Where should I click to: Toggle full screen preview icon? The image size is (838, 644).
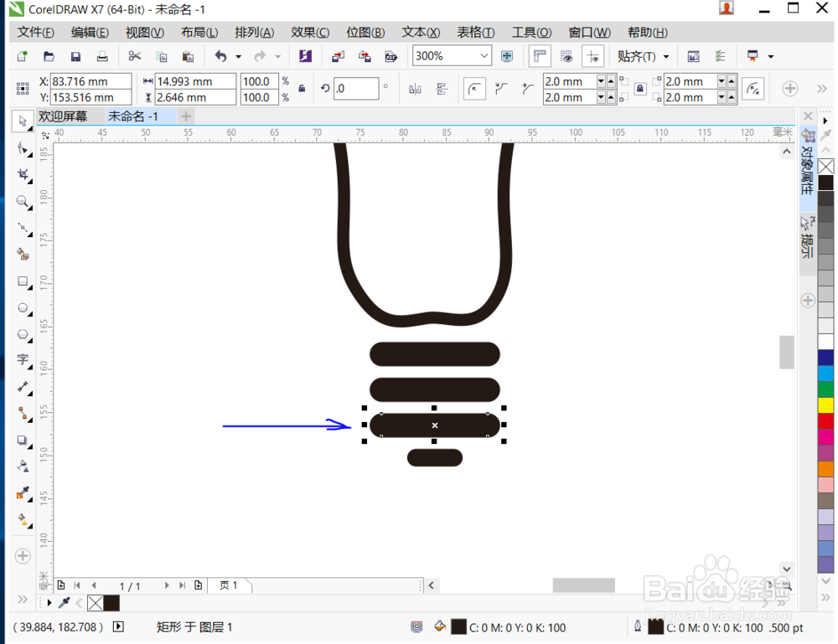(x=507, y=56)
